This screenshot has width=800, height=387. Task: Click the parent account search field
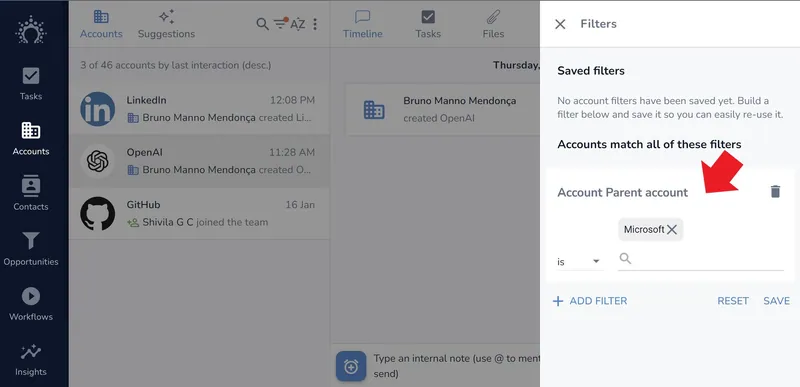tap(701, 259)
